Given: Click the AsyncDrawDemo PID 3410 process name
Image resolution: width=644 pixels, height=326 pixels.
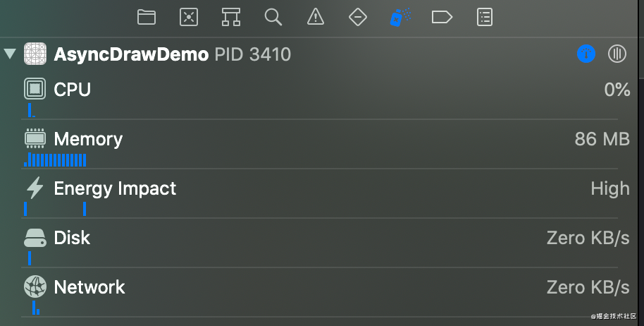Looking at the screenshot, I should pos(172,54).
